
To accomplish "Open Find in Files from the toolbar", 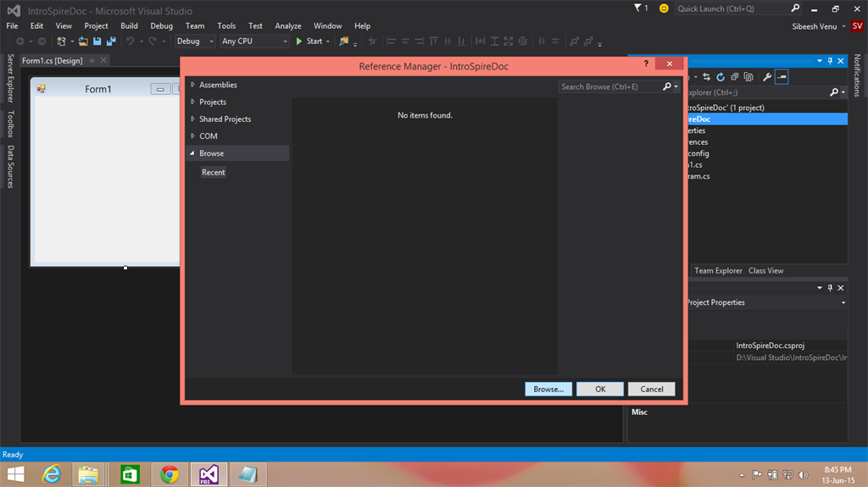I will (344, 41).
